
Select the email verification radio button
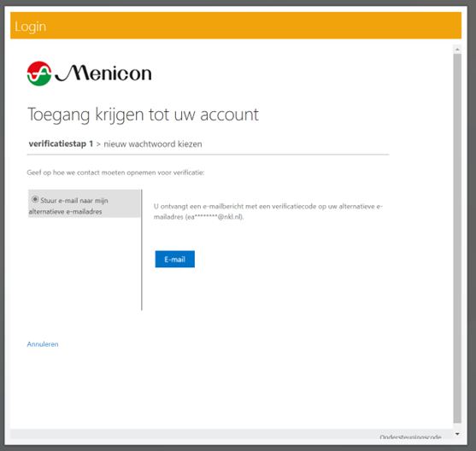pos(35,199)
